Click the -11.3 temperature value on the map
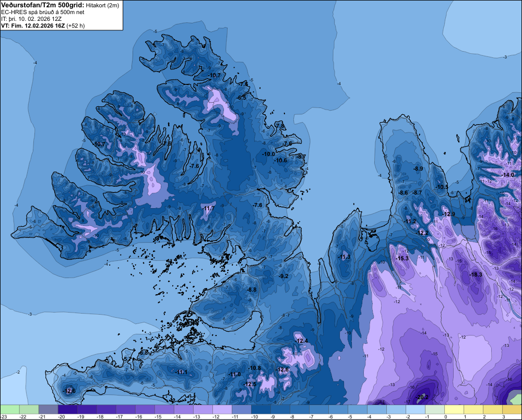 (345, 257)
